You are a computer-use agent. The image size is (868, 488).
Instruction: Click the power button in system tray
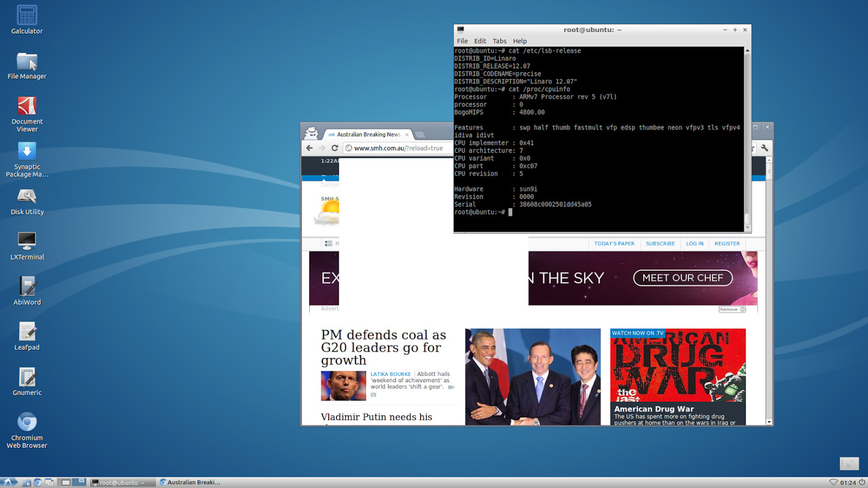(862, 482)
